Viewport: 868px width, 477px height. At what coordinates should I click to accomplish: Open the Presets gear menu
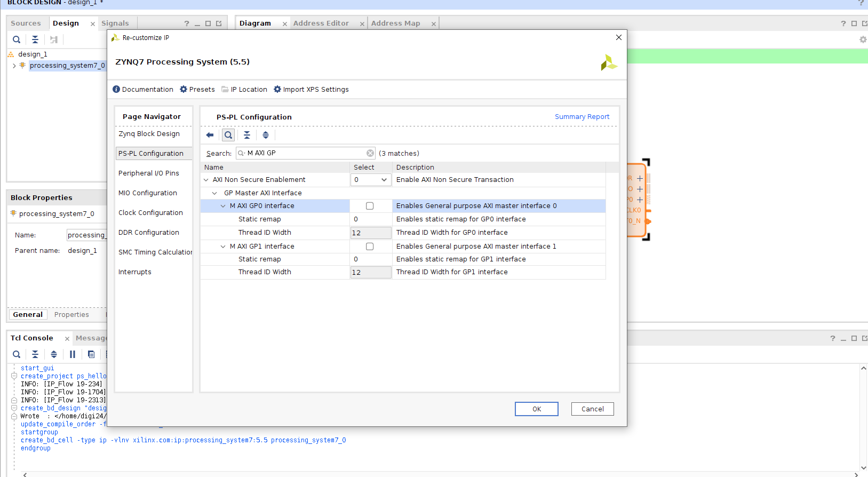point(197,89)
